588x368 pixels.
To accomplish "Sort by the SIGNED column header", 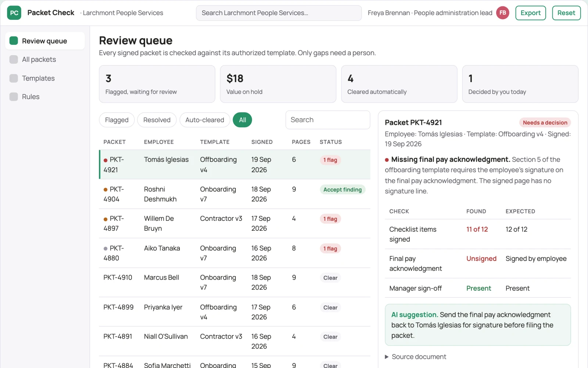I will [262, 142].
